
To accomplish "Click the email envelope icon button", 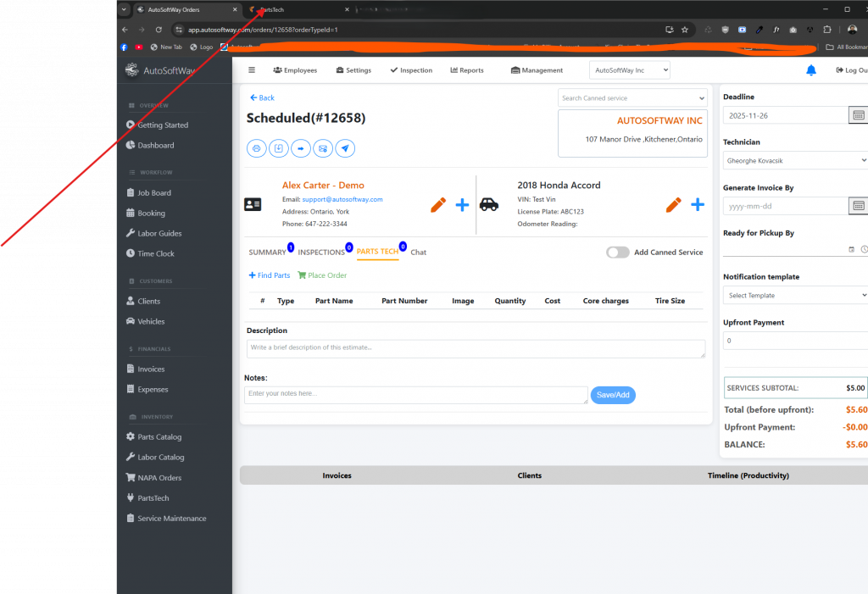I will click(x=322, y=148).
